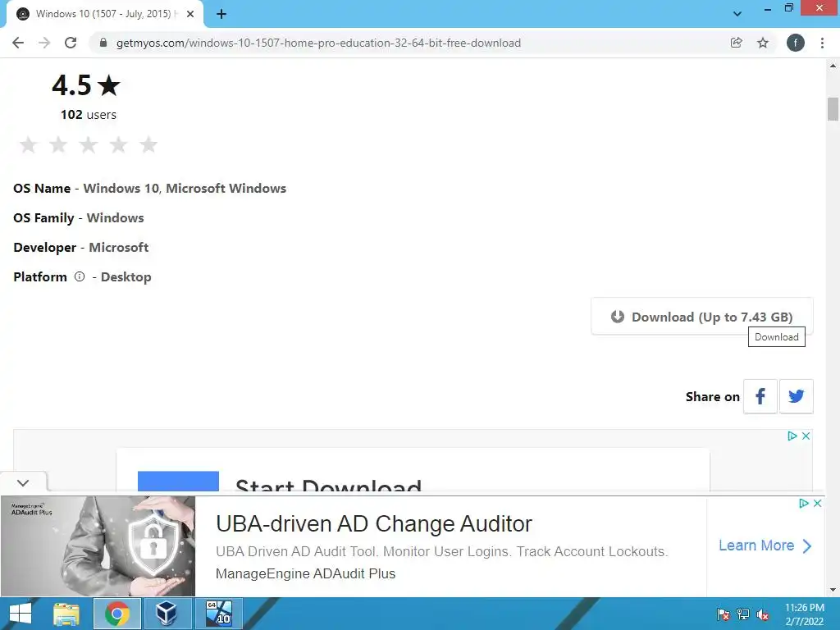The image size is (840, 630).
Task: Click UBA-driven AD Change Auditor headline
Action: click(x=374, y=523)
